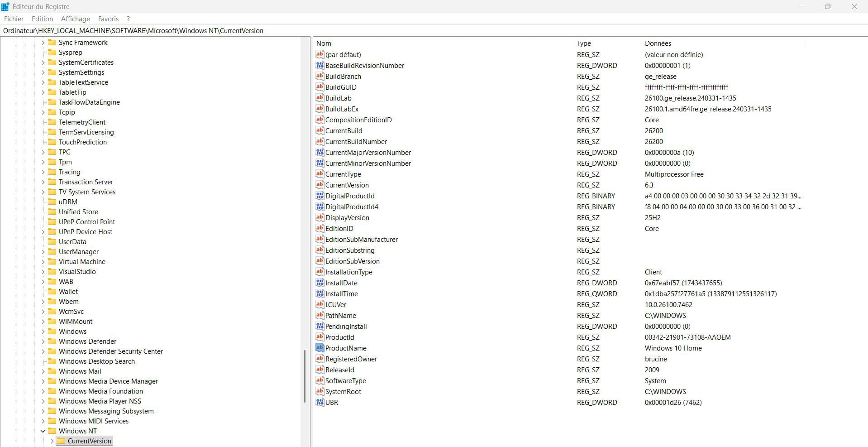The width and height of the screenshot is (868, 447).
Task: Click the icon next to DisplayVersion
Action: point(320,217)
